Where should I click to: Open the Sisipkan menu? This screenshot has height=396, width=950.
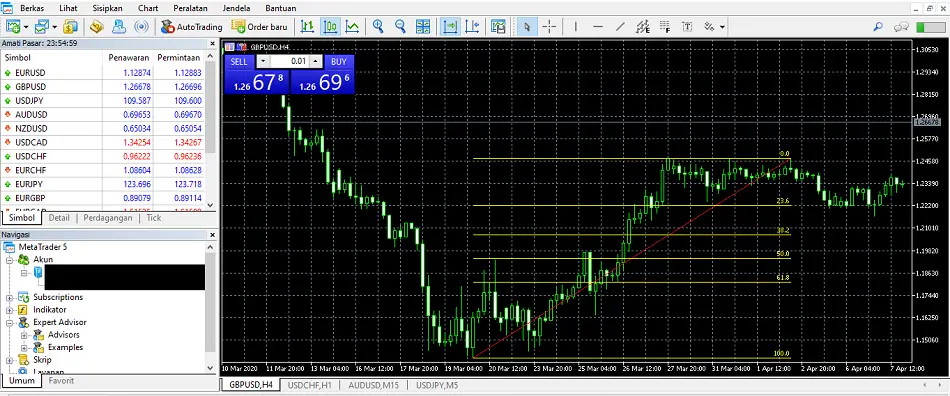pyautogui.click(x=107, y=8)
